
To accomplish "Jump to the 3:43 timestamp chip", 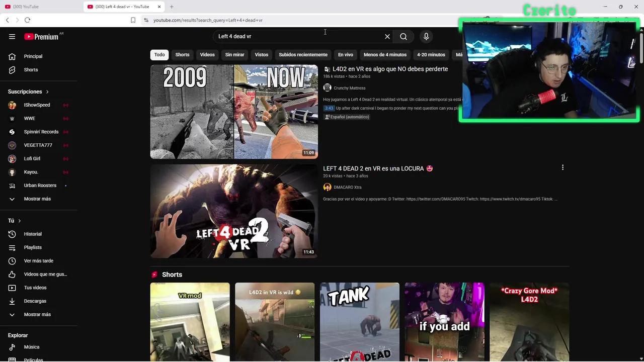I will click(329, 108).
